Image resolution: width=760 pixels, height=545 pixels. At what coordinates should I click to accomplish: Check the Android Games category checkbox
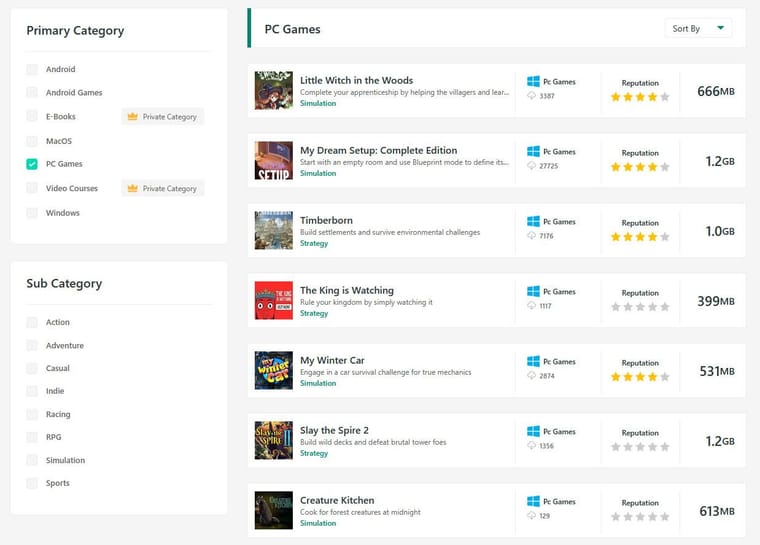click(32, 93)
